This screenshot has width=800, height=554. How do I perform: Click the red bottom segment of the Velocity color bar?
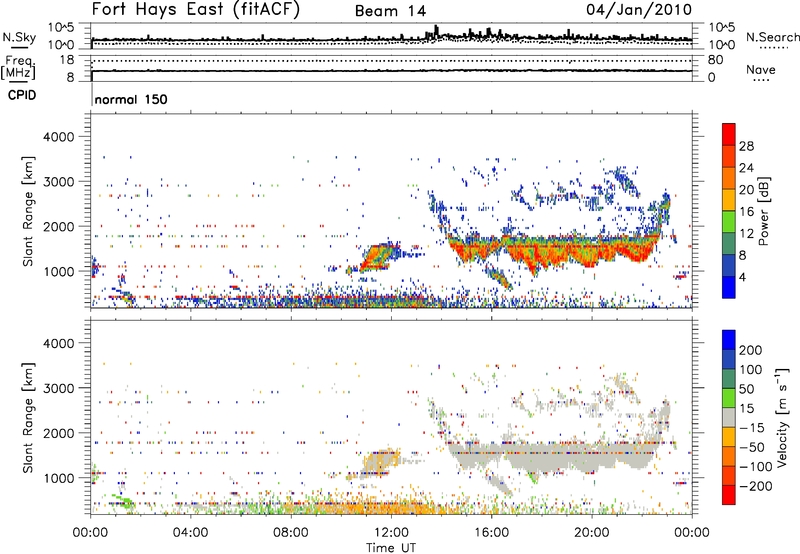coord(729,495)
